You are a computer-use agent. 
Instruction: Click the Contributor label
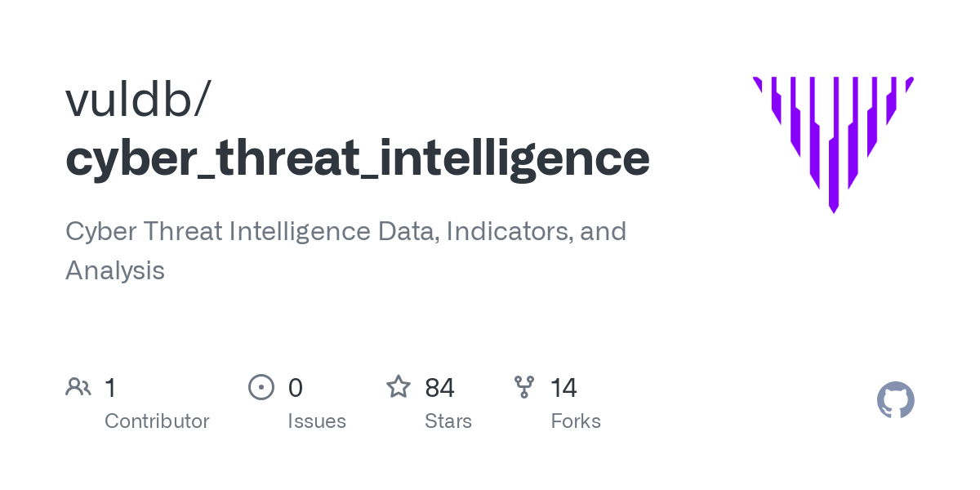click(157, 421)
